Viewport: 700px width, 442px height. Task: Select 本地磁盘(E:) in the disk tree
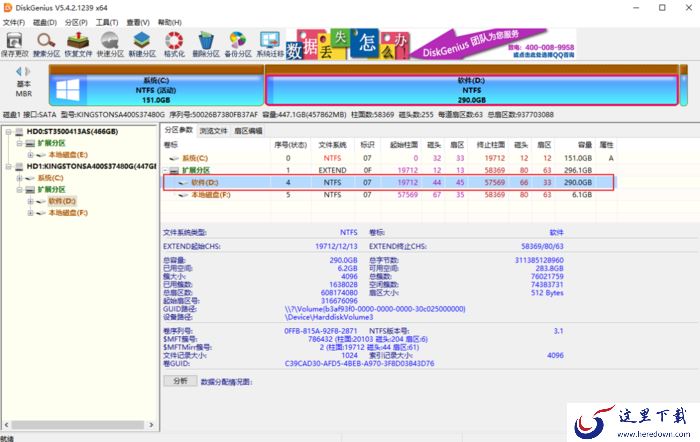coord(68,155)
